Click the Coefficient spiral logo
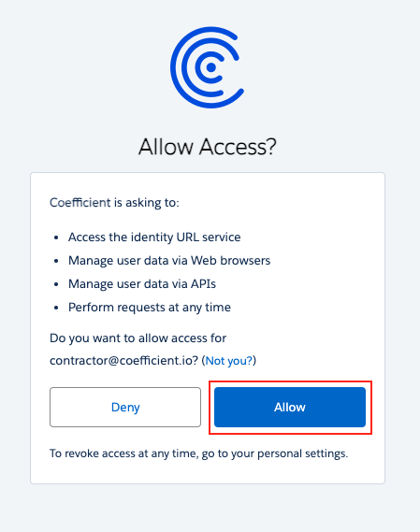The width and height of the screenshot is (420, 532). coord(207,67)
